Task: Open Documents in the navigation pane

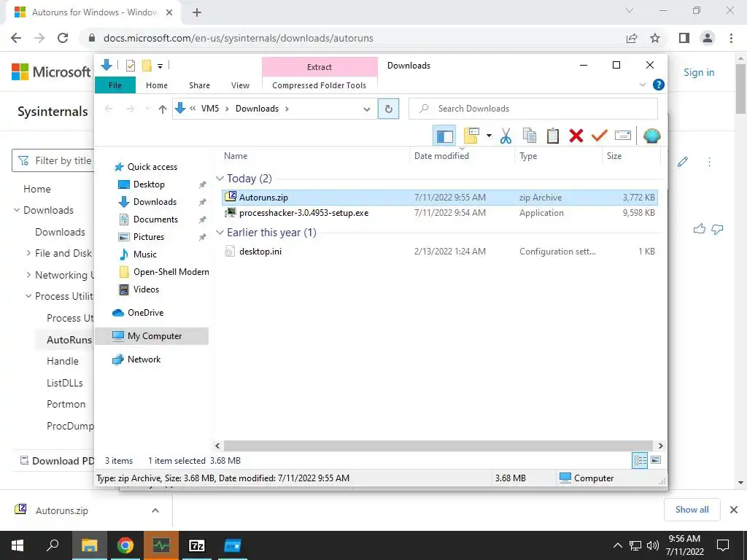Action: tap(155, 219)
